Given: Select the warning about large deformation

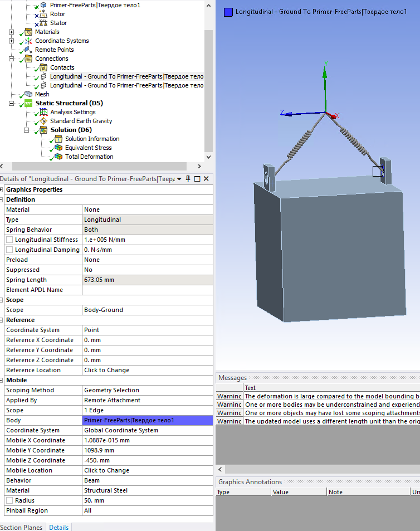Looking at the screenshot, I should click(x=318, y=396).
